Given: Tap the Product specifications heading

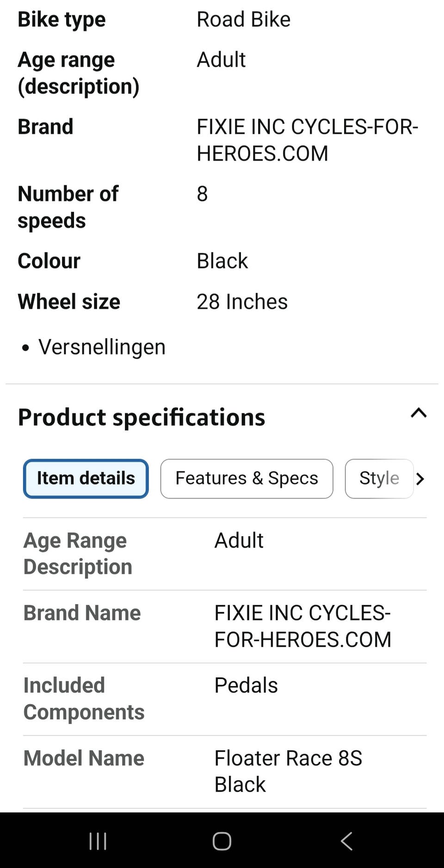Looking at the screenshot, I should (142, 417).
